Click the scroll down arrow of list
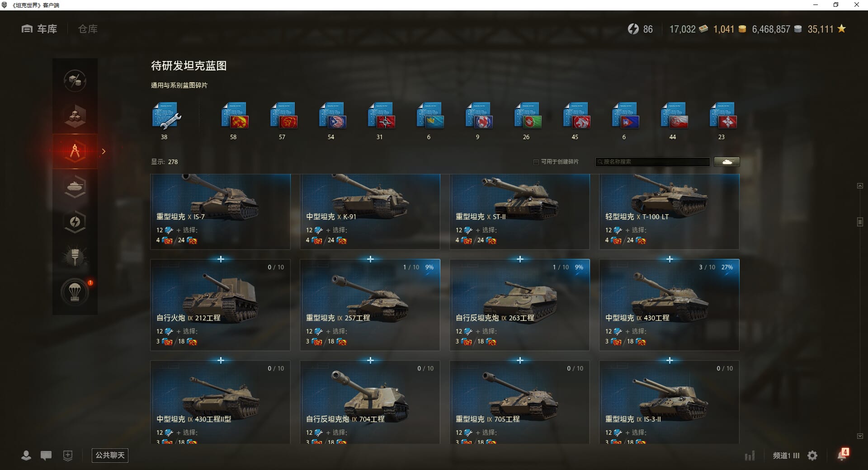 860,436
